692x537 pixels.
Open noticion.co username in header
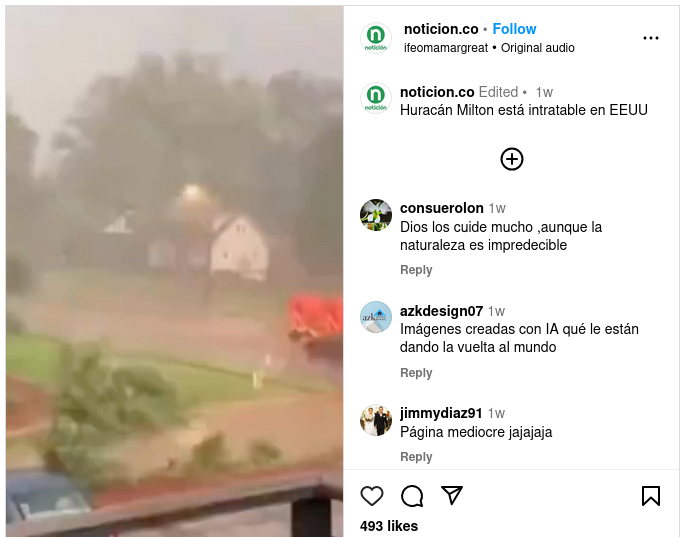pos(441,29)
